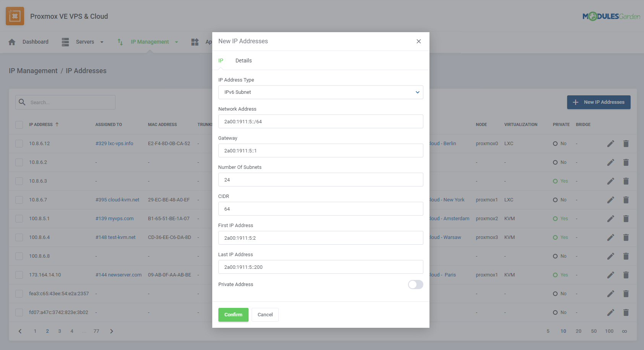644x350 pixels.
Task: Click the home icon next to Dashboard
Action: coord(12,42)
